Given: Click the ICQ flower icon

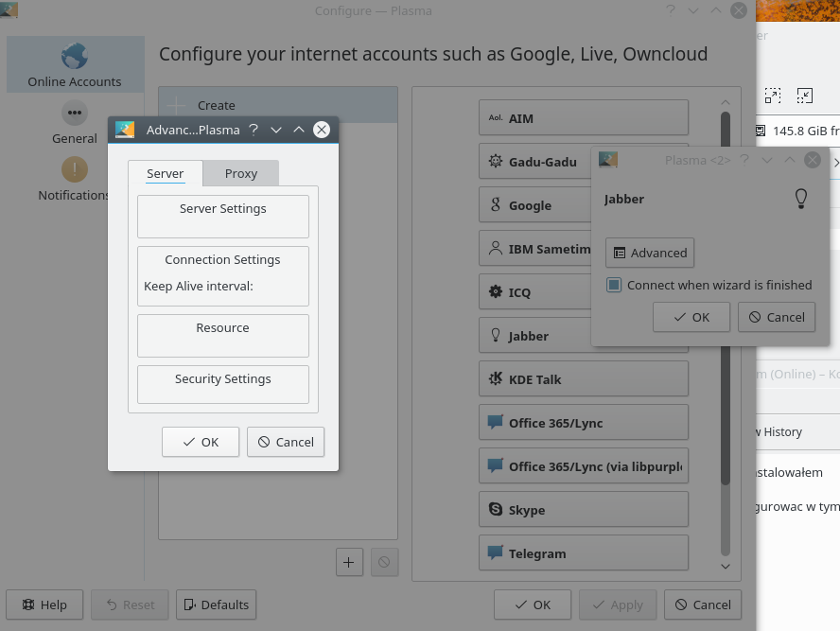Looking at the screenshot, I should 496,291.
